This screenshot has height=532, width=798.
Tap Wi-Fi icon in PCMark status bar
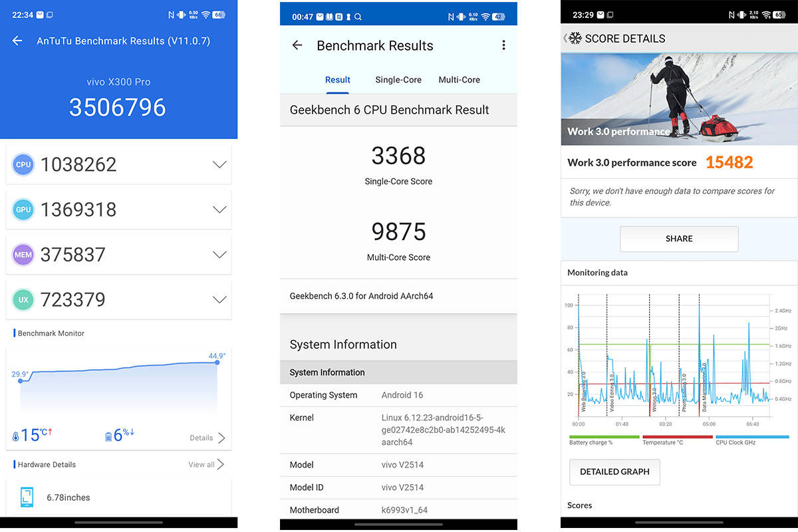[765, 14]
